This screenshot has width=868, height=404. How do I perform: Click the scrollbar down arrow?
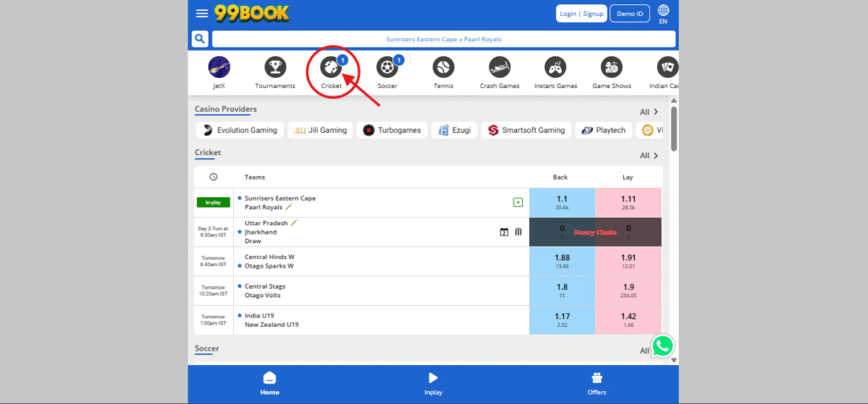674,360
